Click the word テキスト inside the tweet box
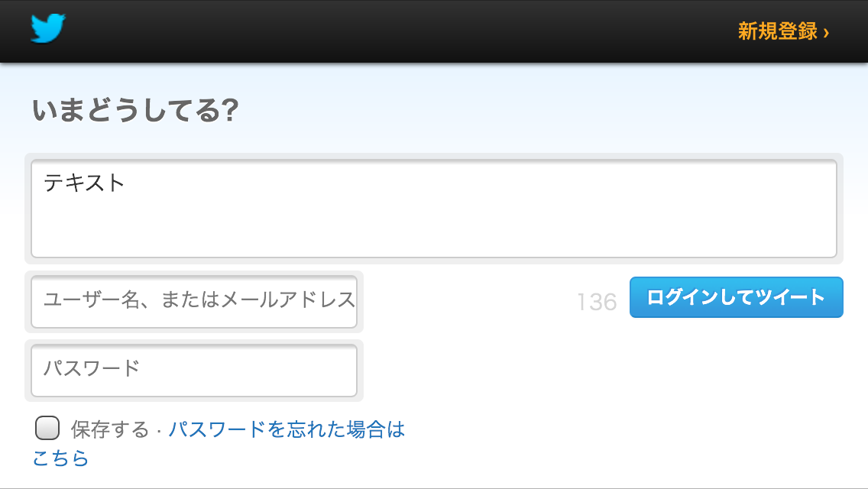This screenshot has height=489, width=868. (x=84, y=183)
